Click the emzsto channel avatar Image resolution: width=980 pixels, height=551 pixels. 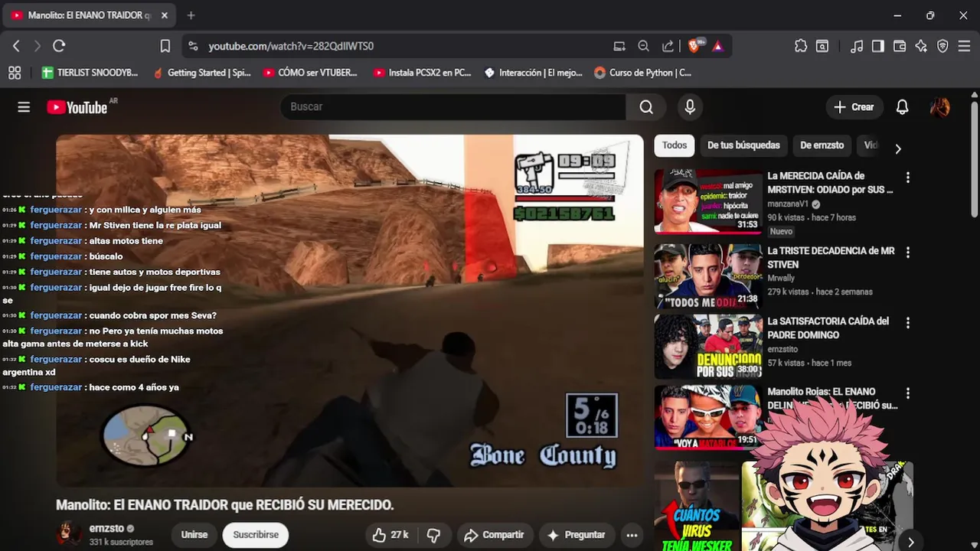click(69, 534)
